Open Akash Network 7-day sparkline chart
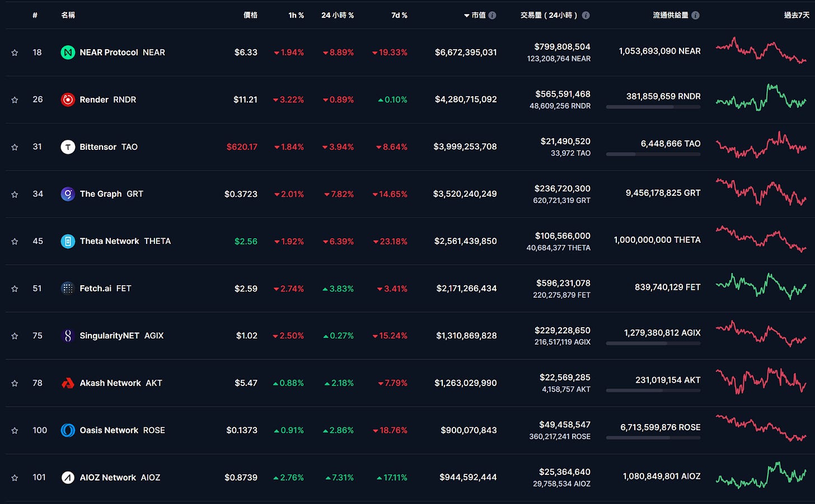This screenshot has height=504, width=815. (761, 380)
